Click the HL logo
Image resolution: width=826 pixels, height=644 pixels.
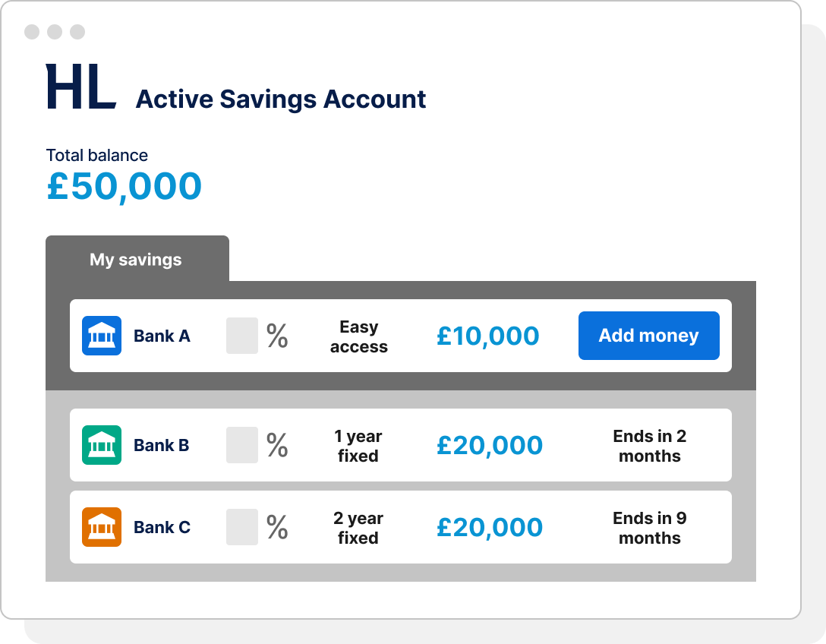(x=81, y=87)
